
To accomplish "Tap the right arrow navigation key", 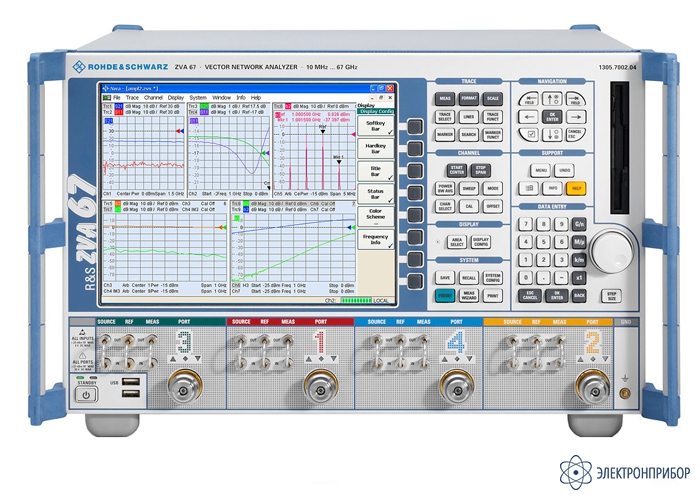I will 576,117.
